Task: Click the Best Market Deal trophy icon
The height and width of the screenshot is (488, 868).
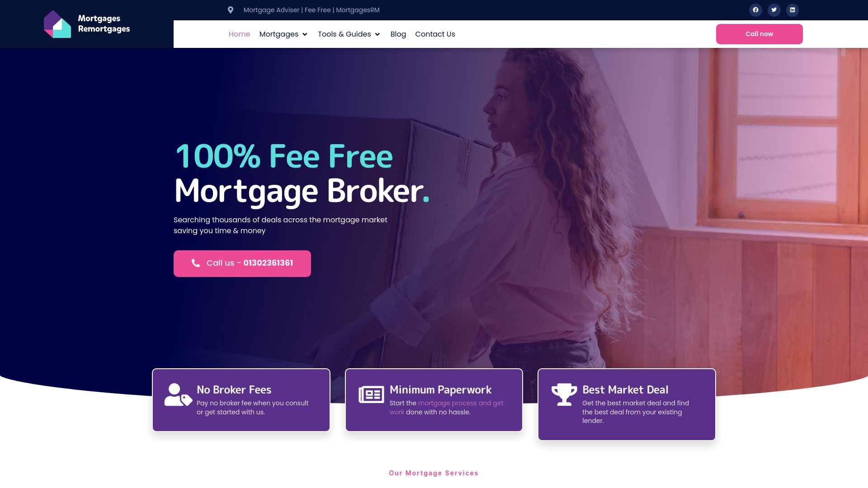Action: [563, 394]
